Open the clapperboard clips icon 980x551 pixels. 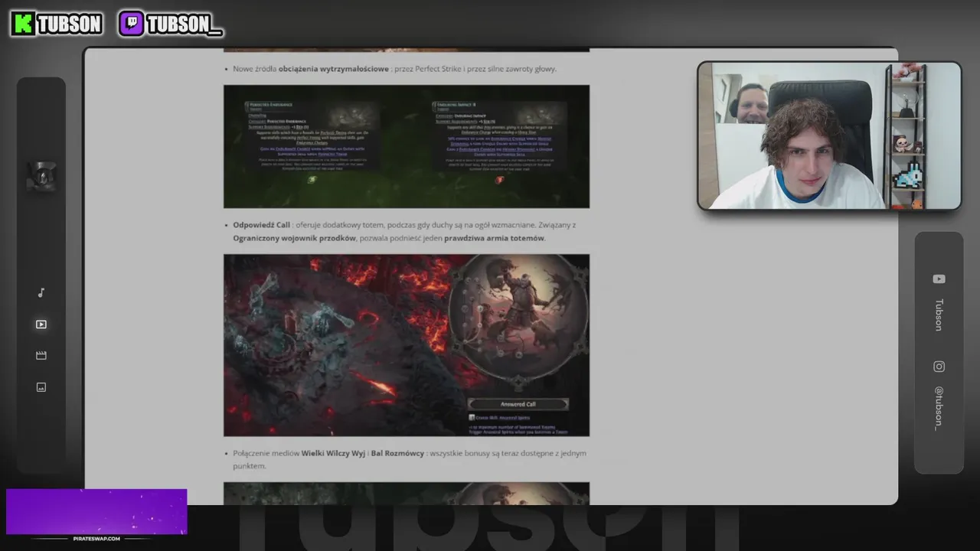tap(41, 356)
